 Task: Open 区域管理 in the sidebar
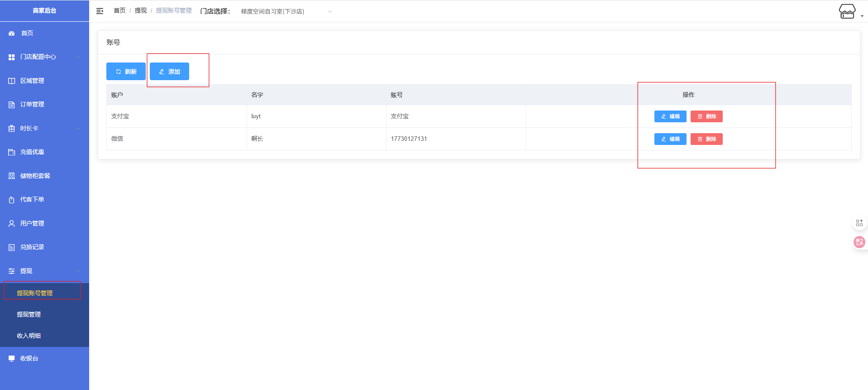[44, 81]
